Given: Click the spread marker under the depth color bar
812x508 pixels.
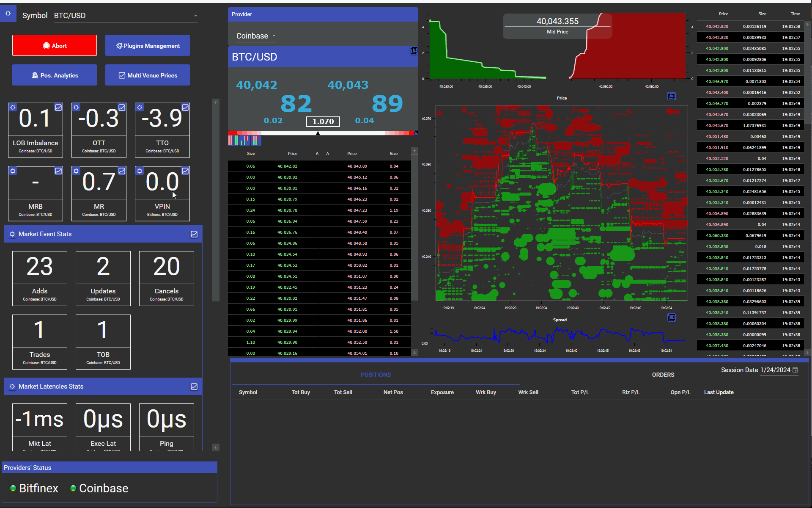Looking at the screenshot, I should point(318,133).
